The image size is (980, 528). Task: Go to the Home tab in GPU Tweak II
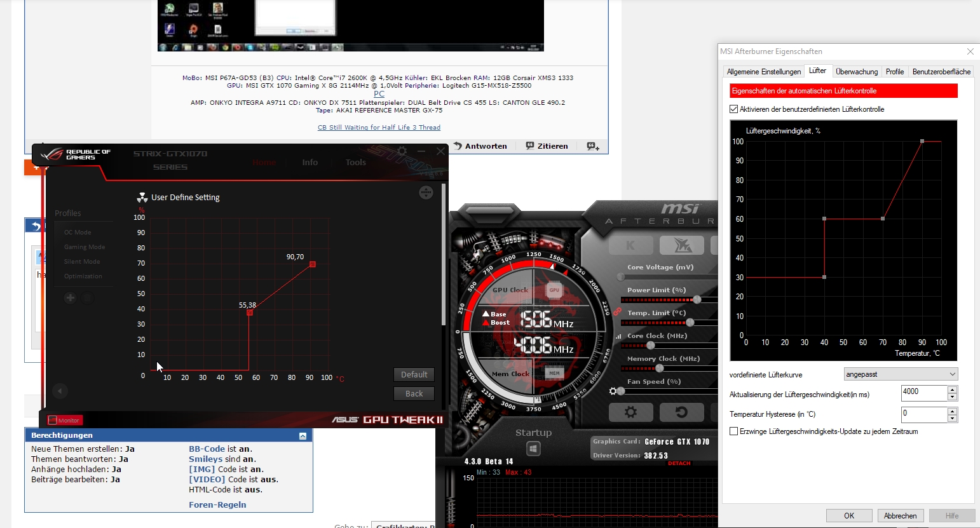click(x=264, y=163)
